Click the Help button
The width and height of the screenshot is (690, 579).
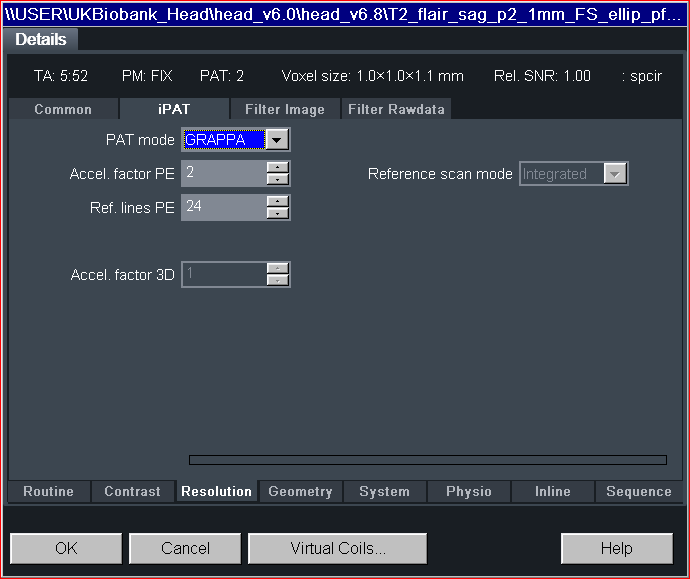pos(616,548)
